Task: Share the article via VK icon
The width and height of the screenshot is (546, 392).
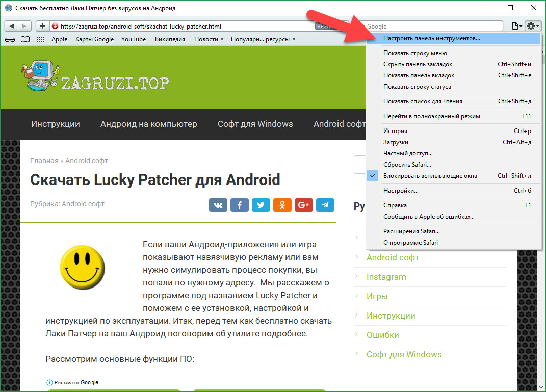Action: click(218, 205)
